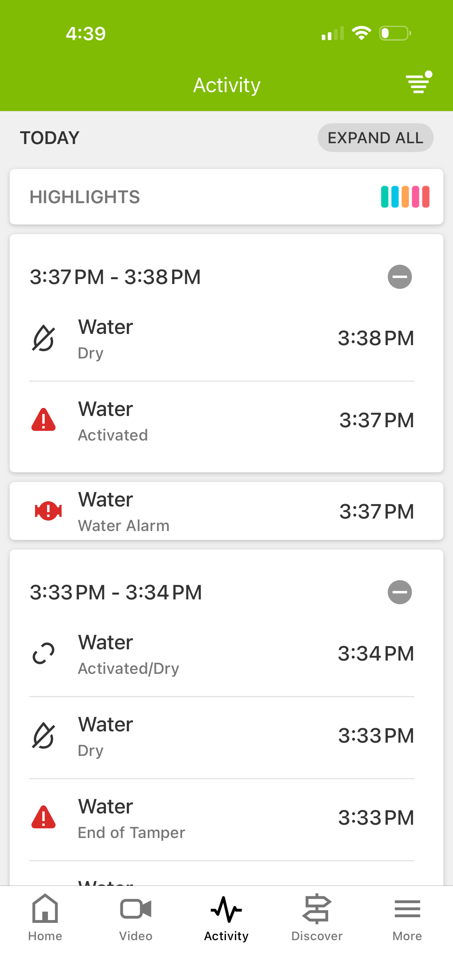Image resolution: width=453 pixels, height=980 pixels.
Task: Tap the End of Tamper warning icon
Action: (x=43, y=817)
